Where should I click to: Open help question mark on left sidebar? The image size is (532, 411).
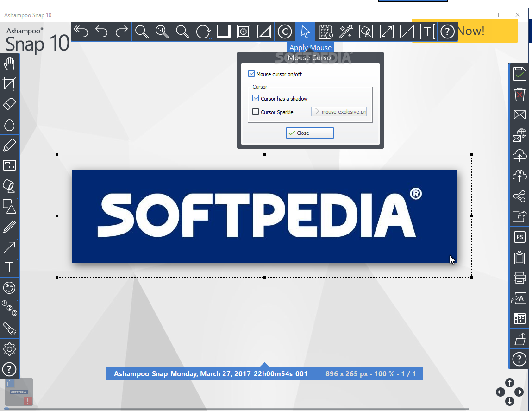point(9,369)
